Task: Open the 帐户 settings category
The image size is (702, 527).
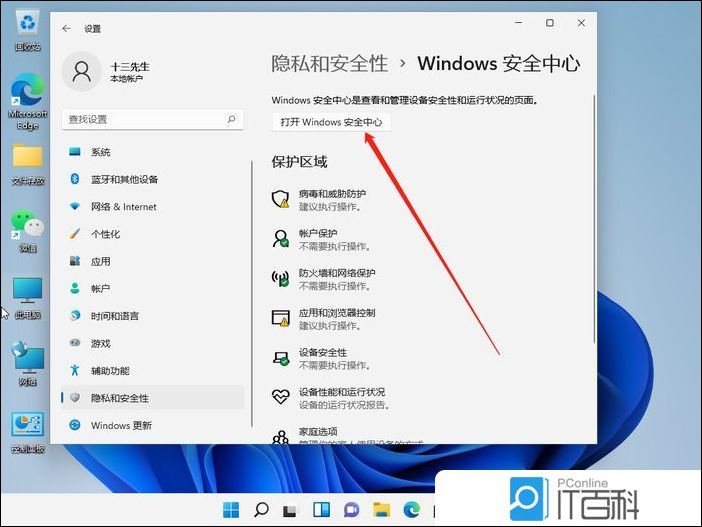Action: click(153, 288)
